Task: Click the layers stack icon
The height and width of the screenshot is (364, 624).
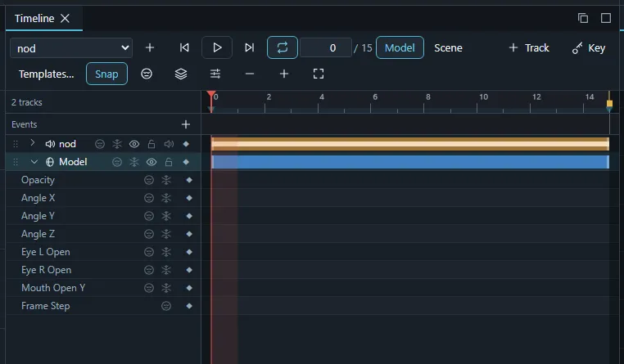Action: coord(181,74)
